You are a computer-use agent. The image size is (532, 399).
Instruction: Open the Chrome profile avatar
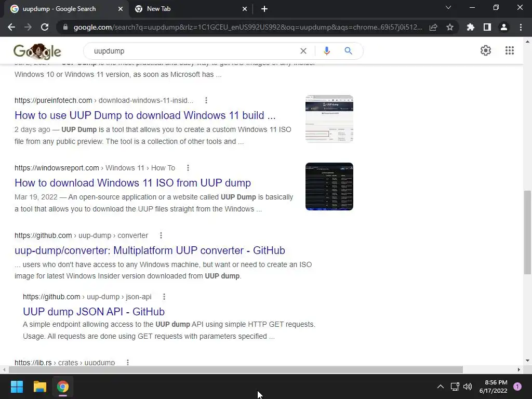click(x=504, y=27)
